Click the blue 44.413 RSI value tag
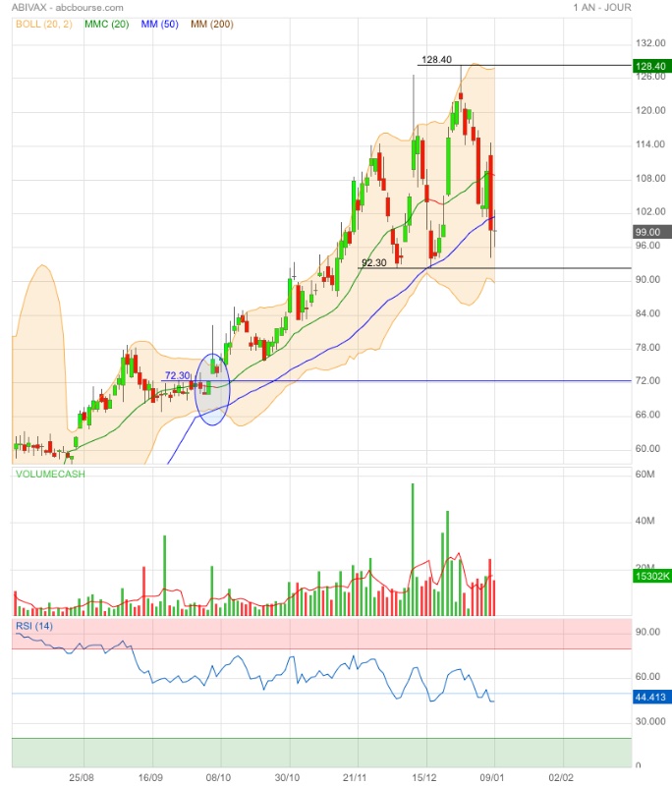This screenshot has width=672, height=786. coord(650,697)
